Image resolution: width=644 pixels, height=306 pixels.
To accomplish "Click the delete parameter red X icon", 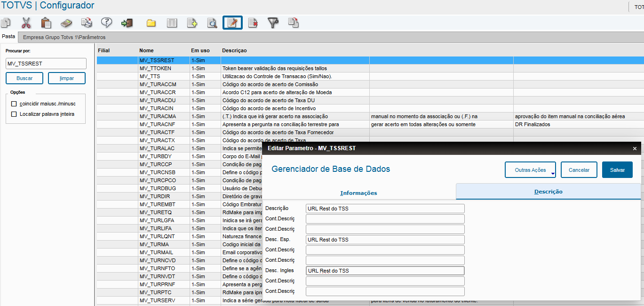I will [253, 23].
